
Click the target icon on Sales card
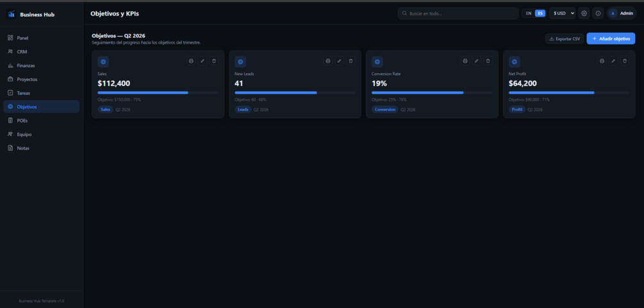[x=103, y=62]
